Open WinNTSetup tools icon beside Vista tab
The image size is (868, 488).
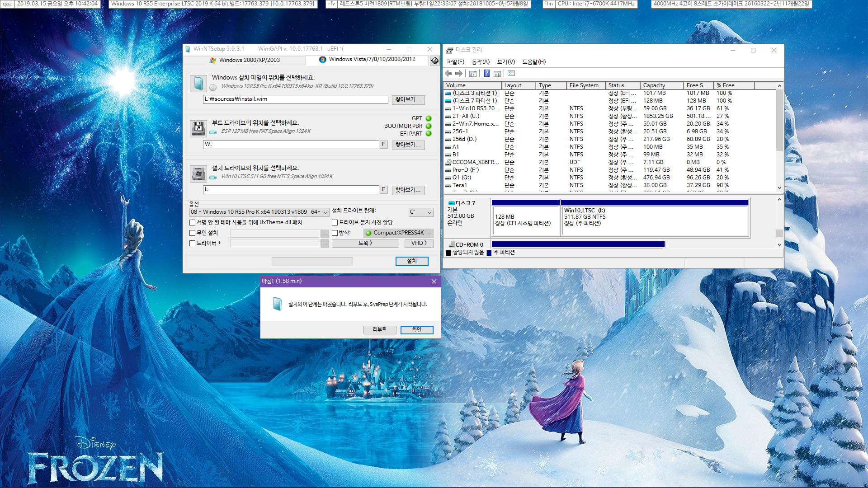click(x=434, y=60)
